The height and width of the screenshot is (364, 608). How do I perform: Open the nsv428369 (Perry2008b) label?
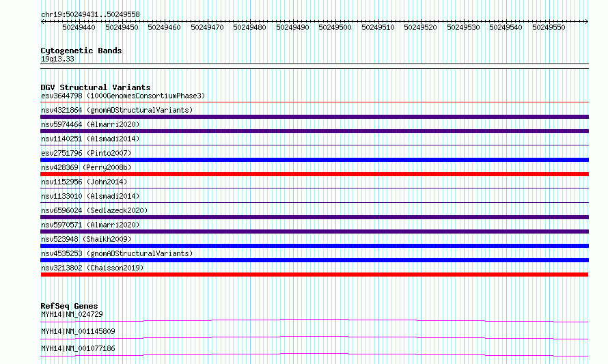pyautogui.click(x=86, y=167)
